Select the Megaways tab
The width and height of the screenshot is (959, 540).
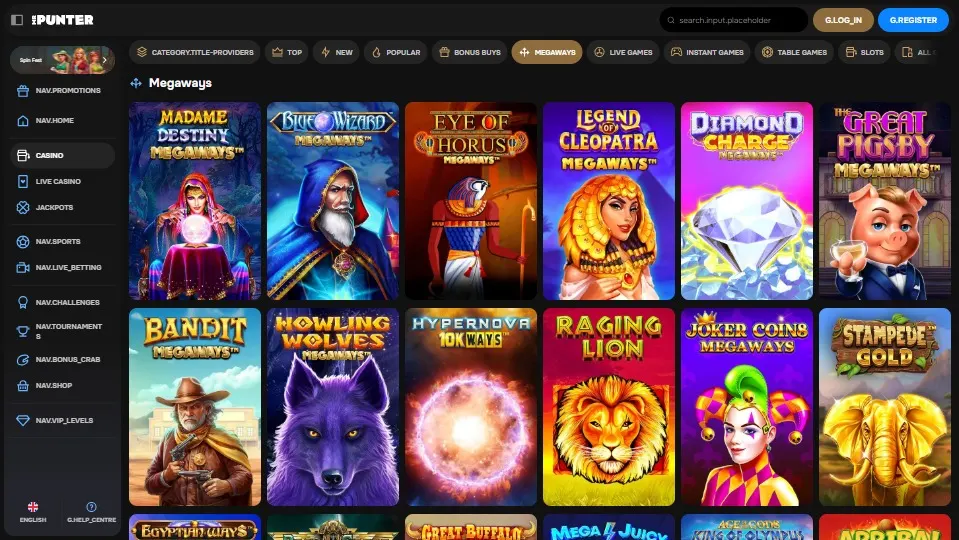click(x=547, y=53)
